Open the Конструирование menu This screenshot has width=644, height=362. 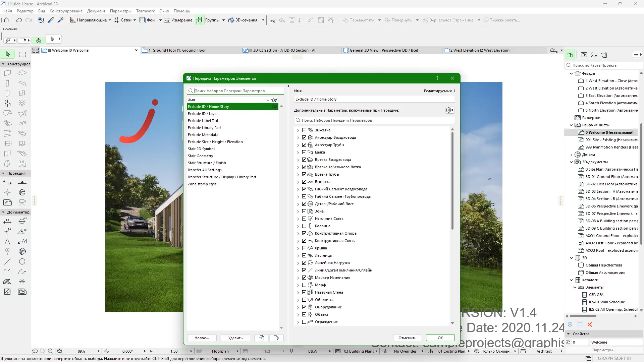point(66,11)
